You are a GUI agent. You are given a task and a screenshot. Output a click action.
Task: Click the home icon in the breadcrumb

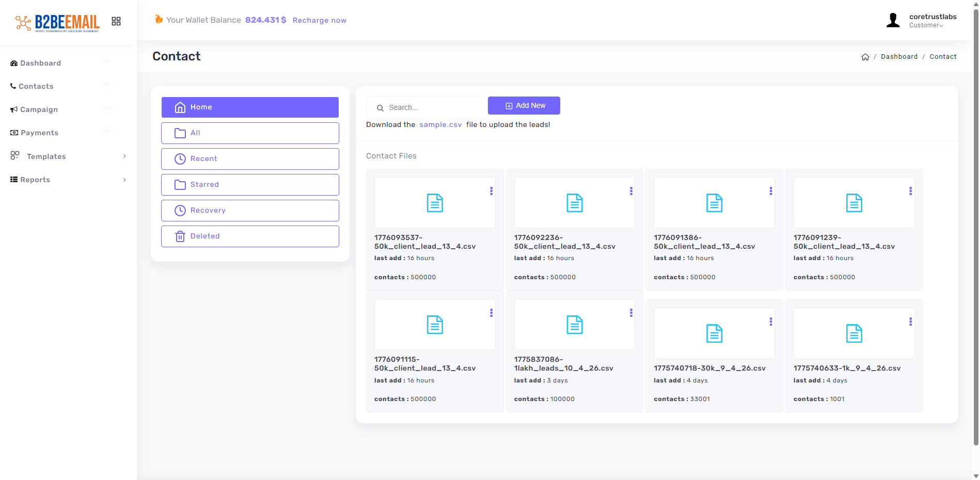865,57
